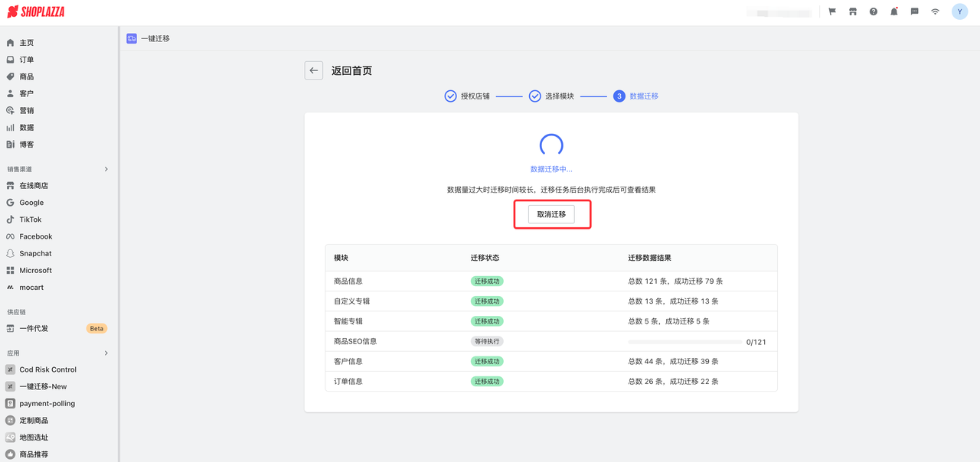Open the user avatar Y menu
The image size is (980, 462).
click(x=959, y=11)
